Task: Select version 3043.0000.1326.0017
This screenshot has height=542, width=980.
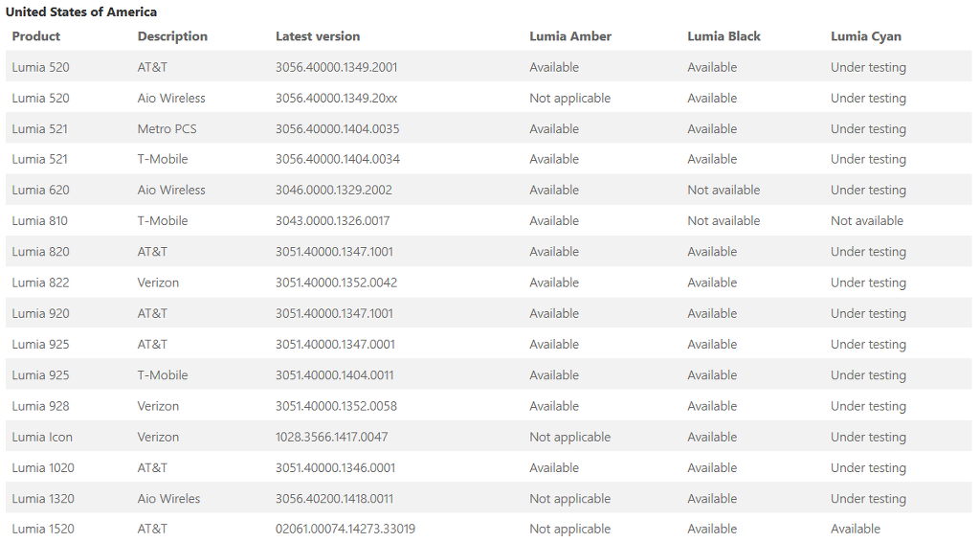Action: coord(332,220)
